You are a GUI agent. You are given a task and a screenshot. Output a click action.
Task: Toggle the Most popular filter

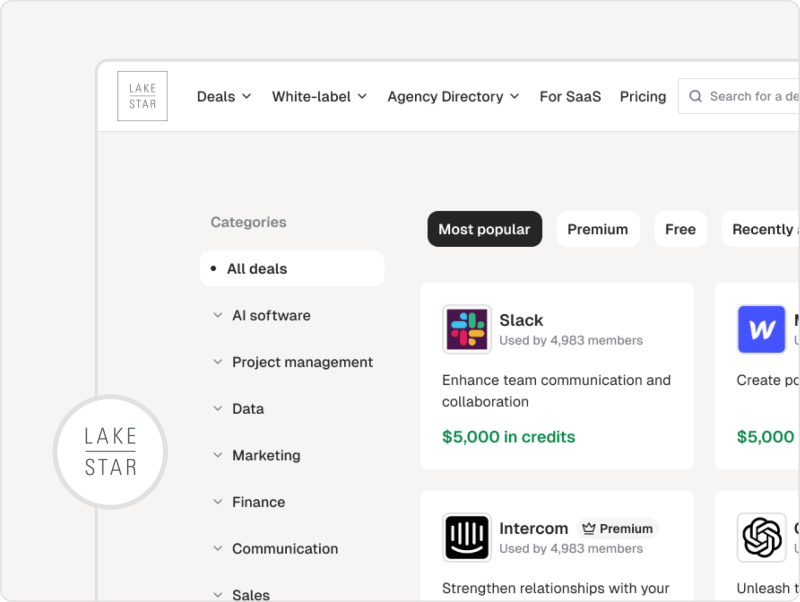point(484,228)
